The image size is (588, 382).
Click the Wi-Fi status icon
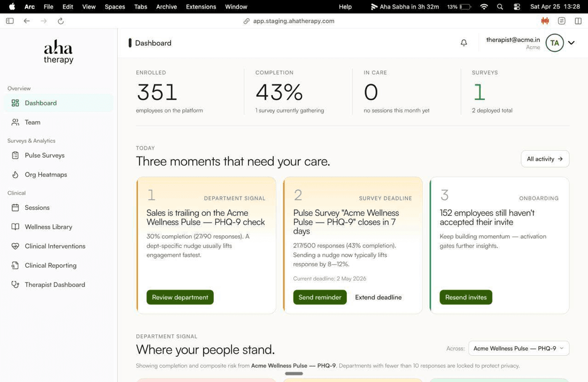click(x=484, y=7)
